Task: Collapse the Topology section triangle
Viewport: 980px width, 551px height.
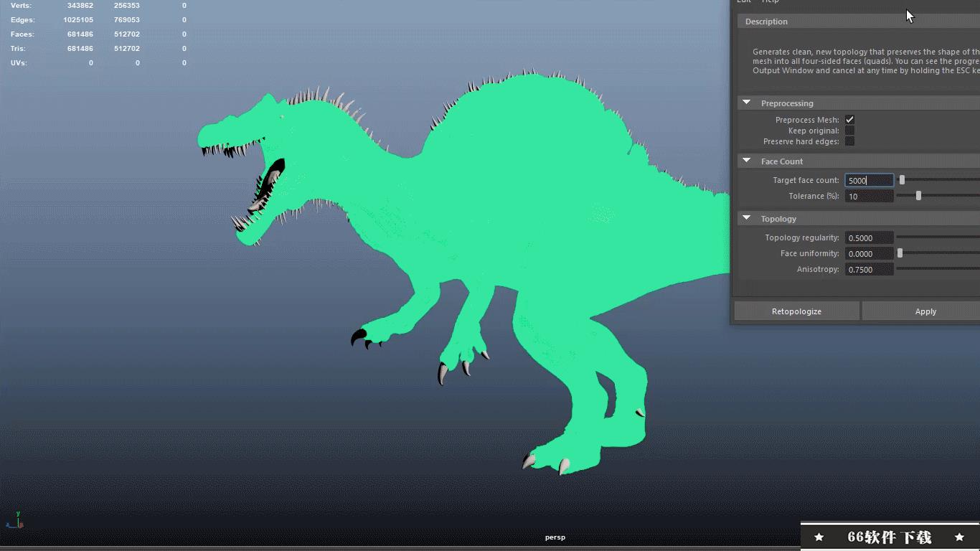Action: [x=746, y=219]
